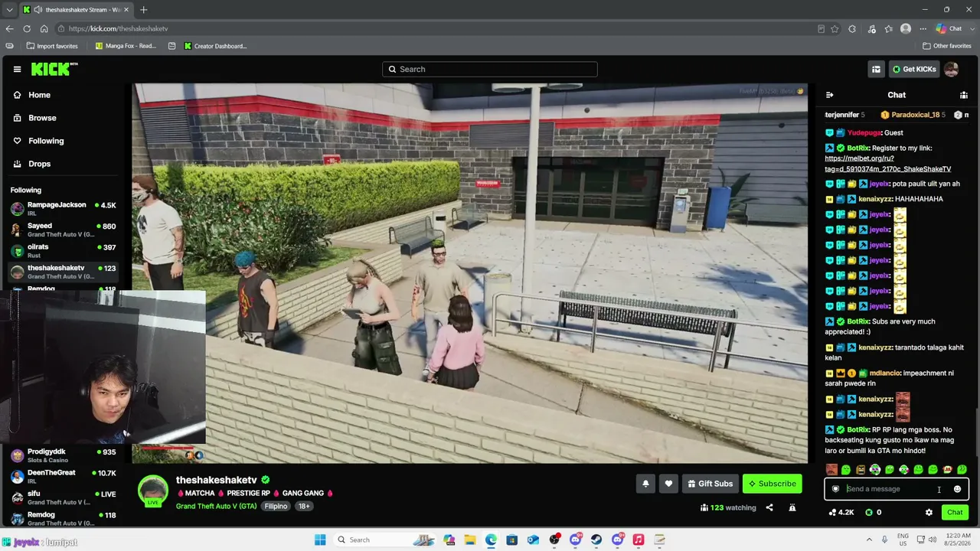This screenshot has height=551, width=980.
Task: Click theshakeshaketv channel avatar
Action: coord(152,491)
